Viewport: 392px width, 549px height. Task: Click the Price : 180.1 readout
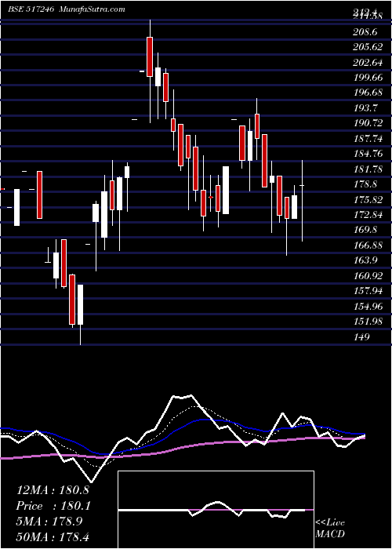click(53, 506)
